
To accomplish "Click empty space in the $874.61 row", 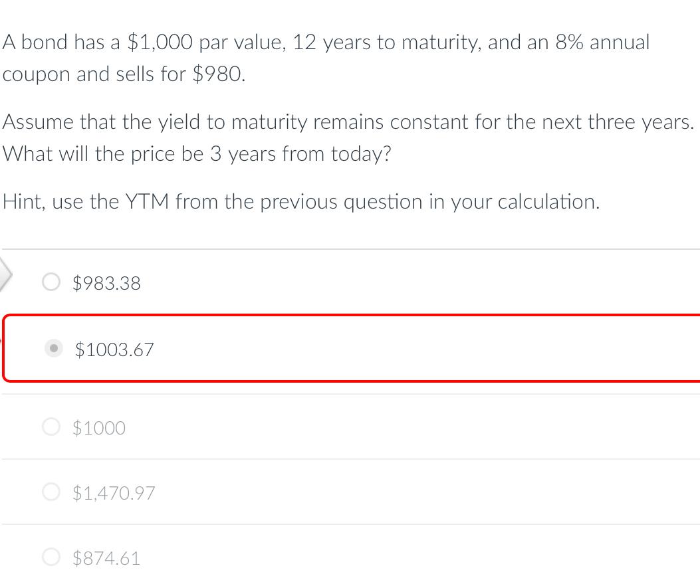I will point(402,557).
